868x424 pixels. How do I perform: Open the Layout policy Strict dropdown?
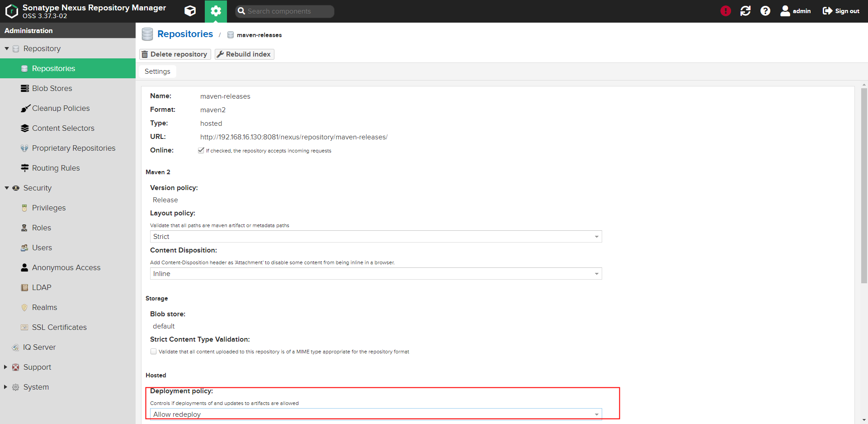(x=376, y=237)
